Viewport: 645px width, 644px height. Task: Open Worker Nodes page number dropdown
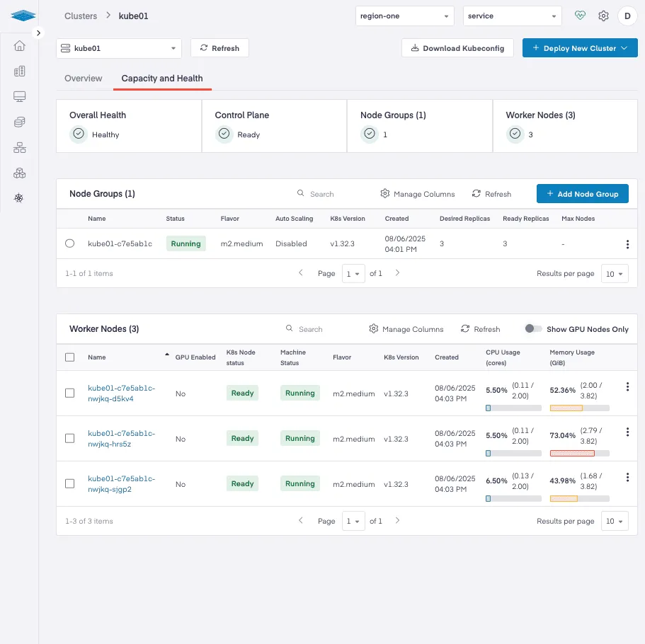click(x=353, y=521)
